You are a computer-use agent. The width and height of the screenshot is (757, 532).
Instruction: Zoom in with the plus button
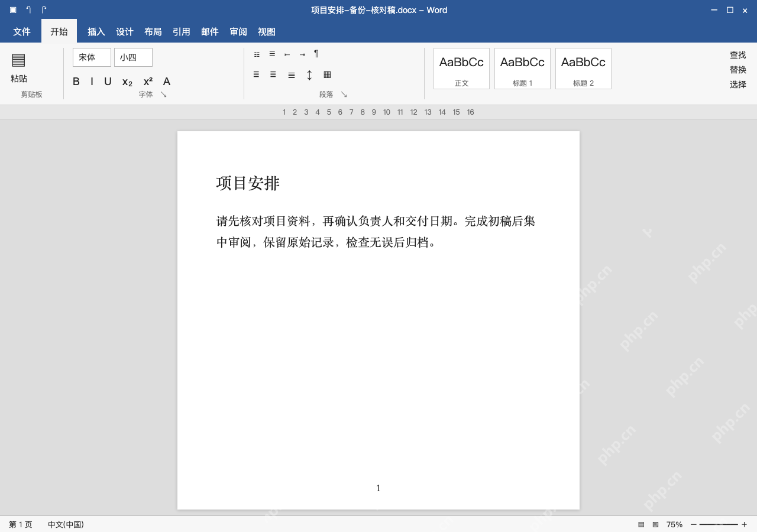point(744,524)
